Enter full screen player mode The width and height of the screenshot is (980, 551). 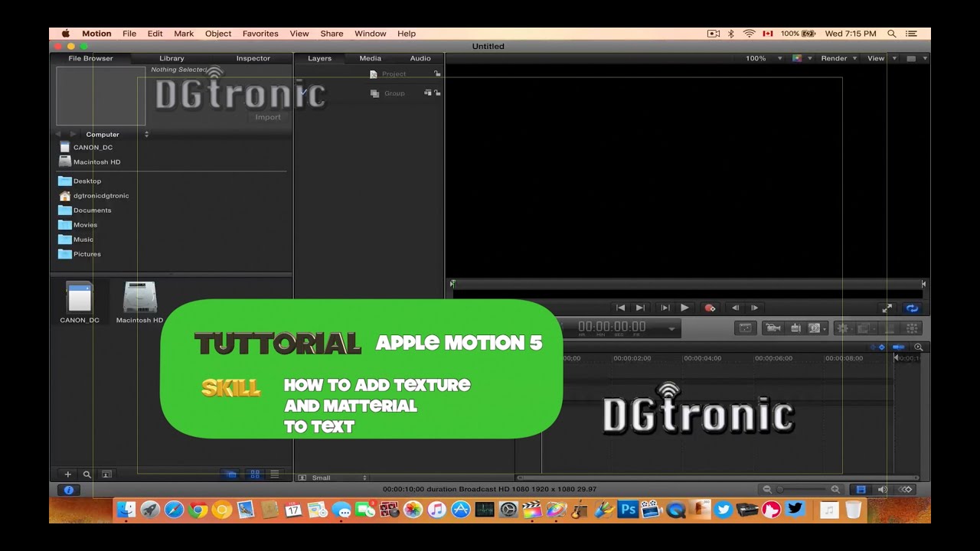pos(887,308)
